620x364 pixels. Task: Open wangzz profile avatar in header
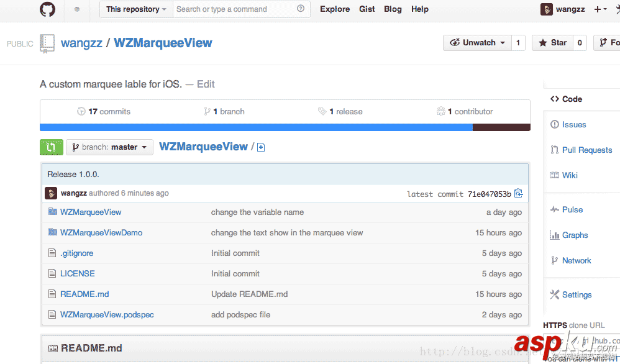(547, 9)
